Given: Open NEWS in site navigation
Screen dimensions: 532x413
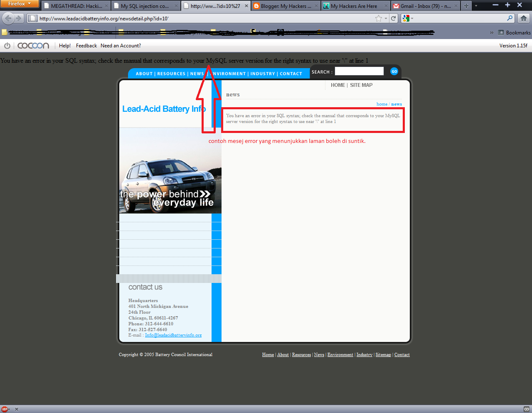Looking at the screenshot, I should pos(197,74).
